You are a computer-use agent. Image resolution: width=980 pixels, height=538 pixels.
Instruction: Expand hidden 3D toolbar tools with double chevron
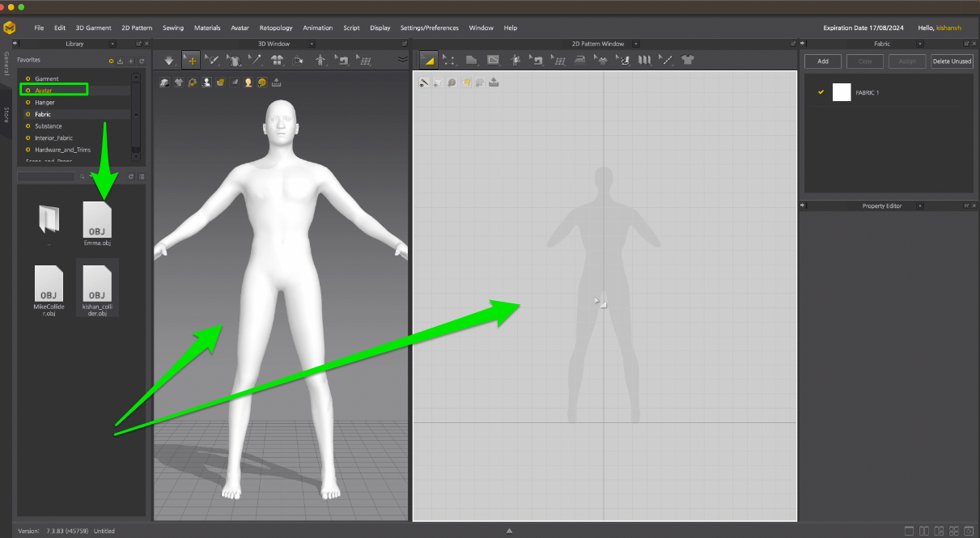[x=402, y=59]
